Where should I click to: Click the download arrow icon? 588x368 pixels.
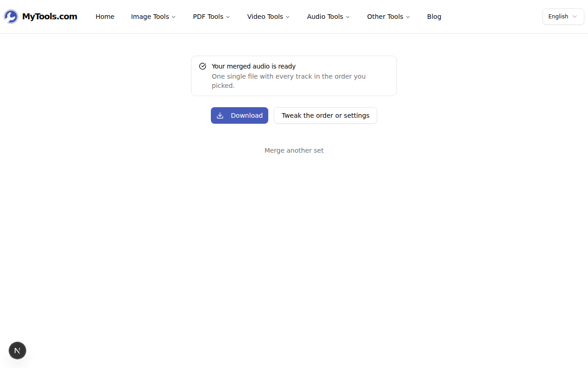pyautogui.click(x=220, y=115)
